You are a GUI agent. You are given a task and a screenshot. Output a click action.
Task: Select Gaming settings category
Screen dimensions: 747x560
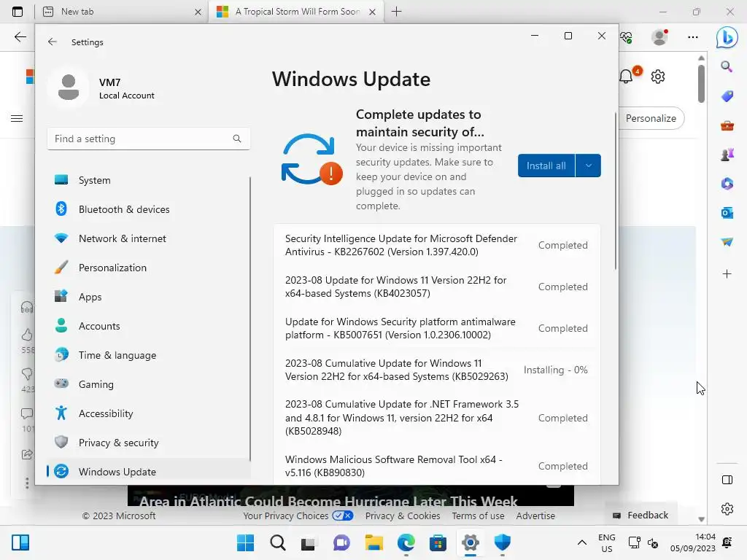[149, 384]
